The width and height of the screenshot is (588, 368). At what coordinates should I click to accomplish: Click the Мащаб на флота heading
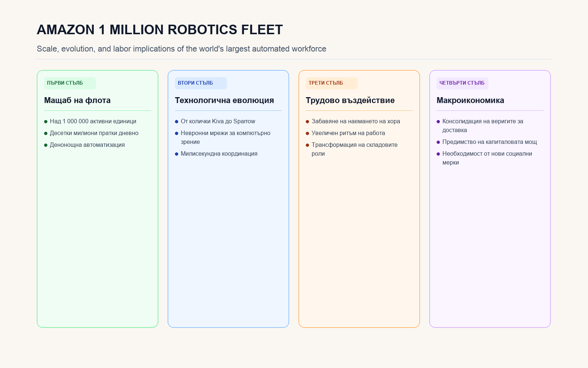pyautogui.click(x=77, y=100)
